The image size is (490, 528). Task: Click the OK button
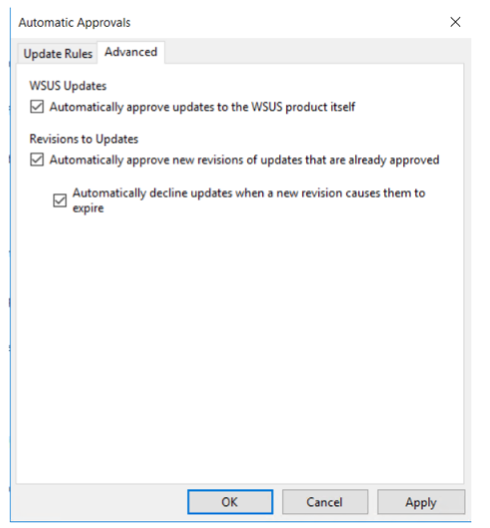click(230, 502)
